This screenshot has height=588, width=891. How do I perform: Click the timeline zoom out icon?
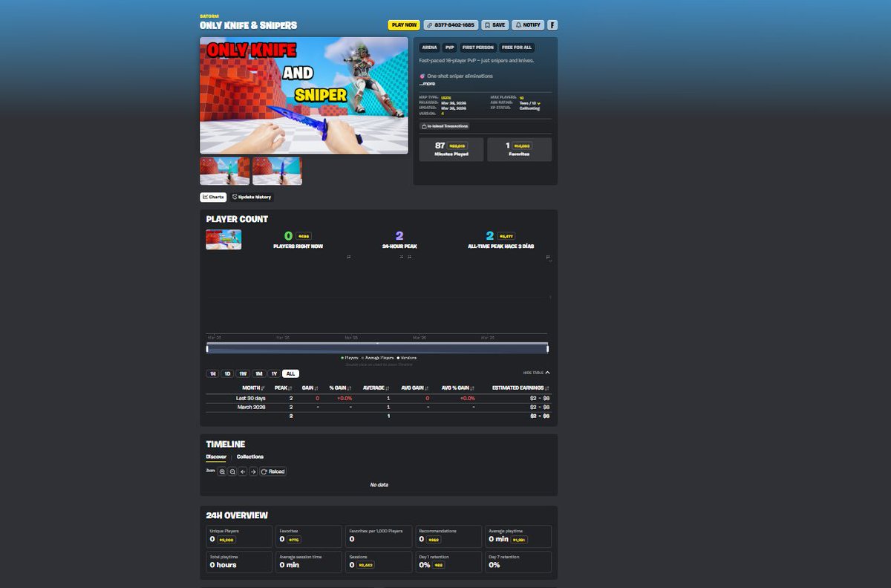coord(232,471)
